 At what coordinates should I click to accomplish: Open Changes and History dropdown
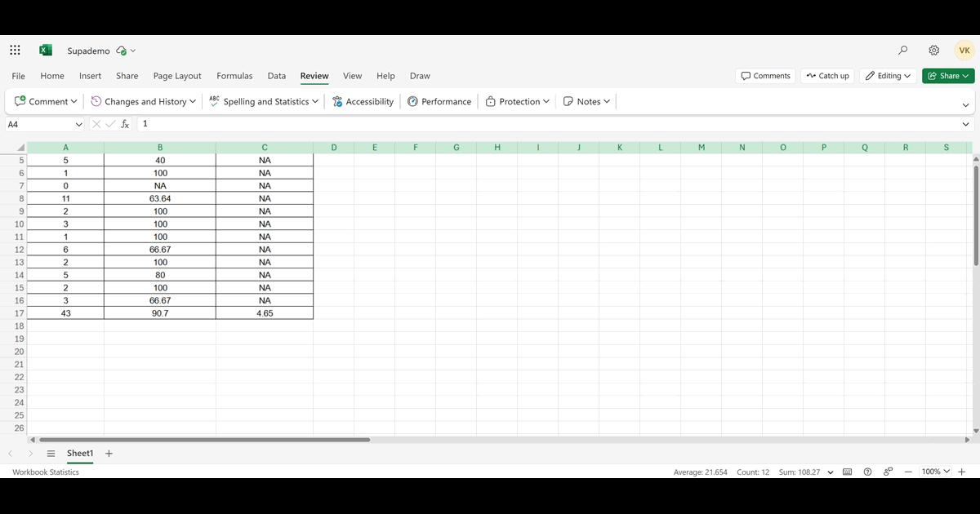click(x=143, y=101)
